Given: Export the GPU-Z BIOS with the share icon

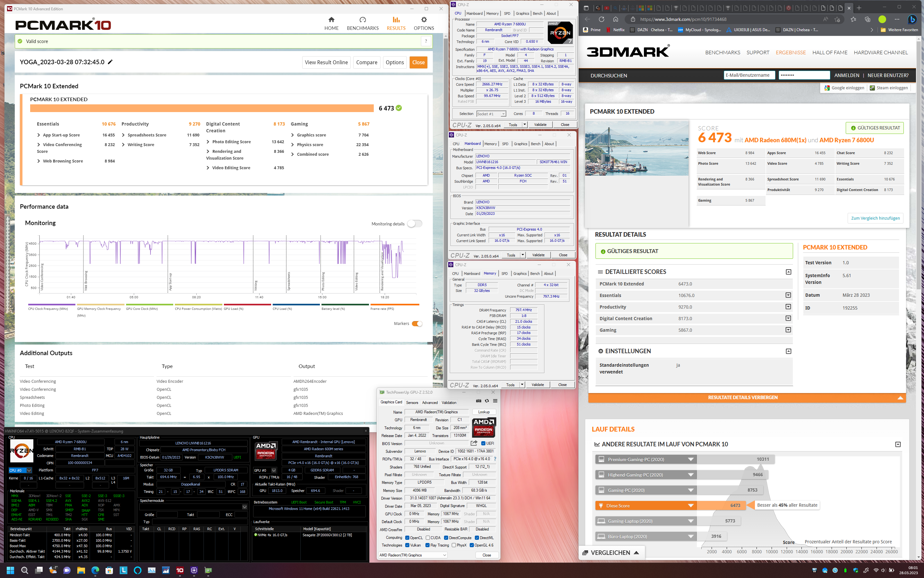Looking at the screenshot, I should click(x=474, y=443).
